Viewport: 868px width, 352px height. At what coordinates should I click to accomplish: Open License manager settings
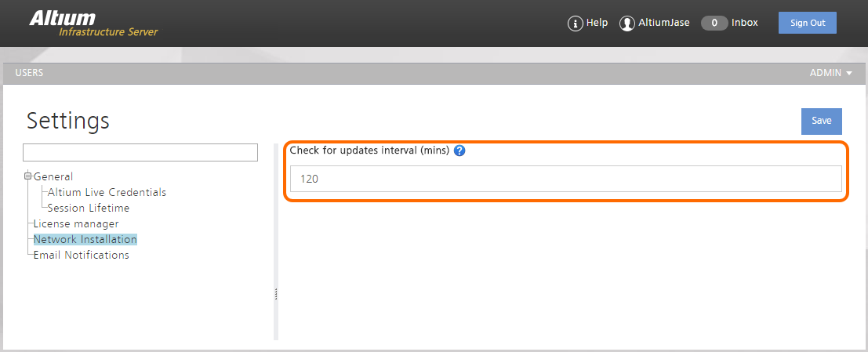(76, 223)
